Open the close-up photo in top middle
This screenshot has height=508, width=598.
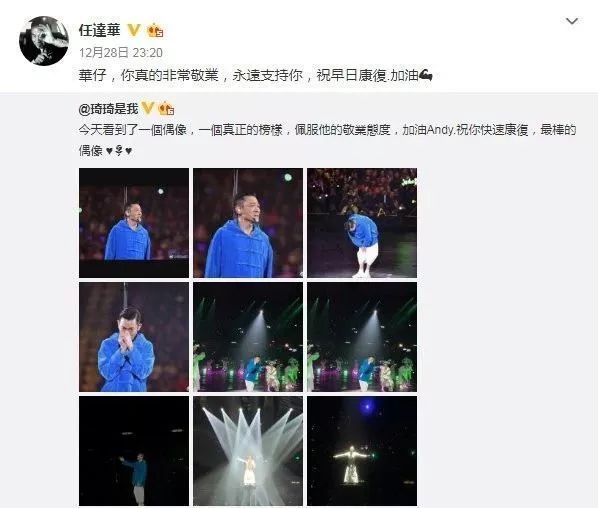248,223
